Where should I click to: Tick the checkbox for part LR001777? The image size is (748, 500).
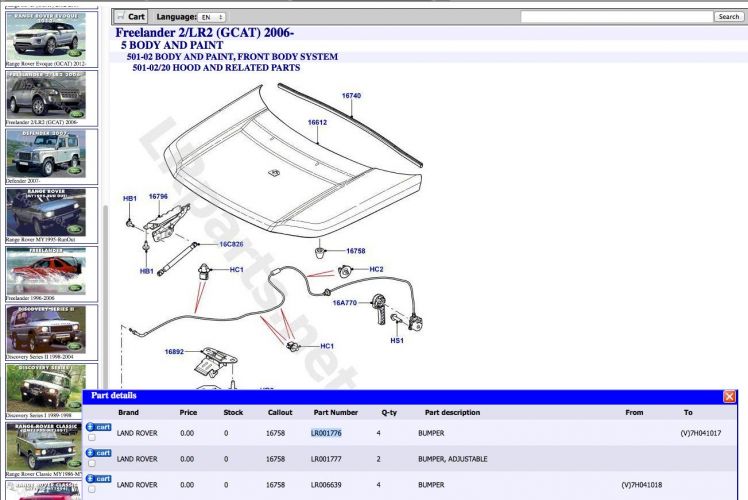click(x=92, y=463)
